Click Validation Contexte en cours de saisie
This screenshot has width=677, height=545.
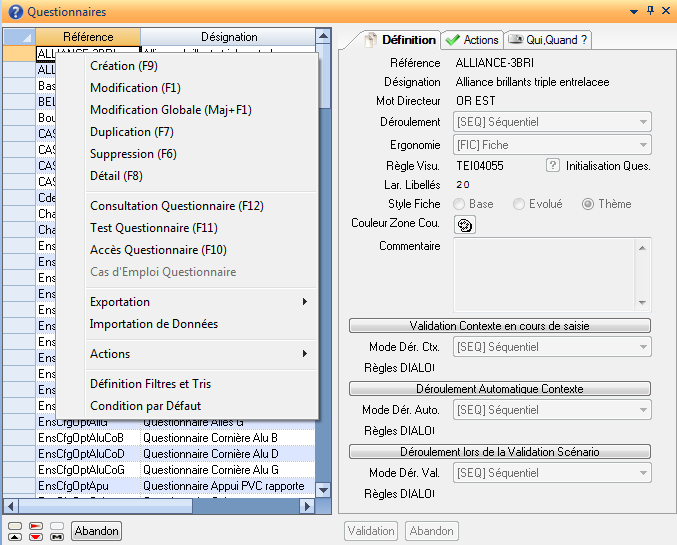pos(500,326)
